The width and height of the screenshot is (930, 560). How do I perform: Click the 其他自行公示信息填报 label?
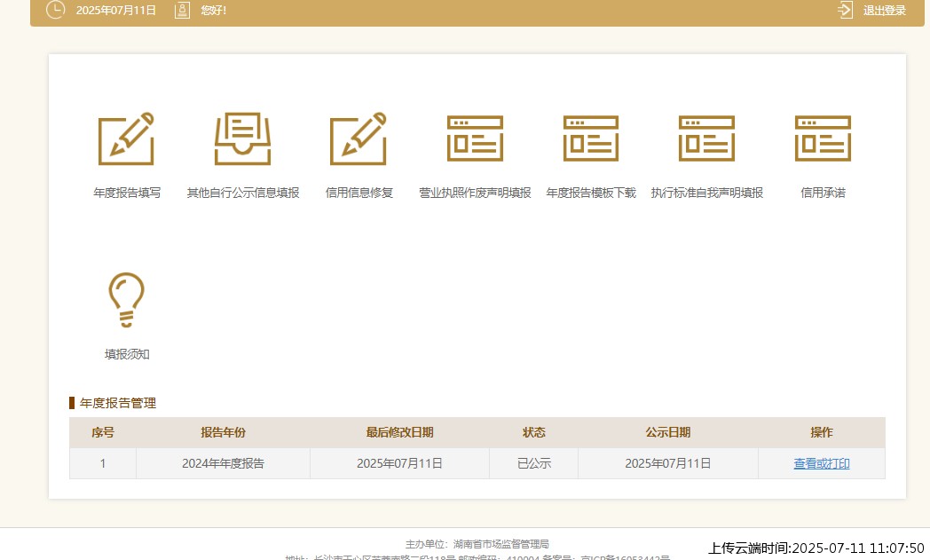tap(243, 193)
